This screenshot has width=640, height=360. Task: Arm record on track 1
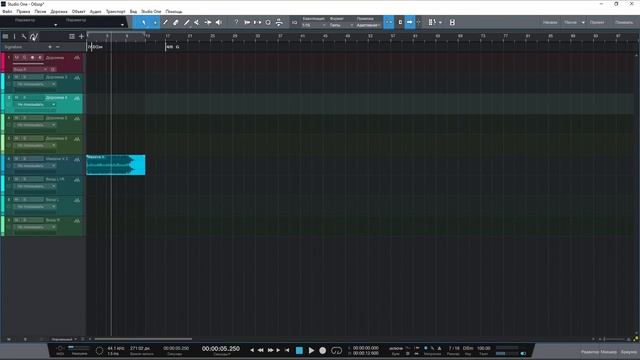point(32,58)
